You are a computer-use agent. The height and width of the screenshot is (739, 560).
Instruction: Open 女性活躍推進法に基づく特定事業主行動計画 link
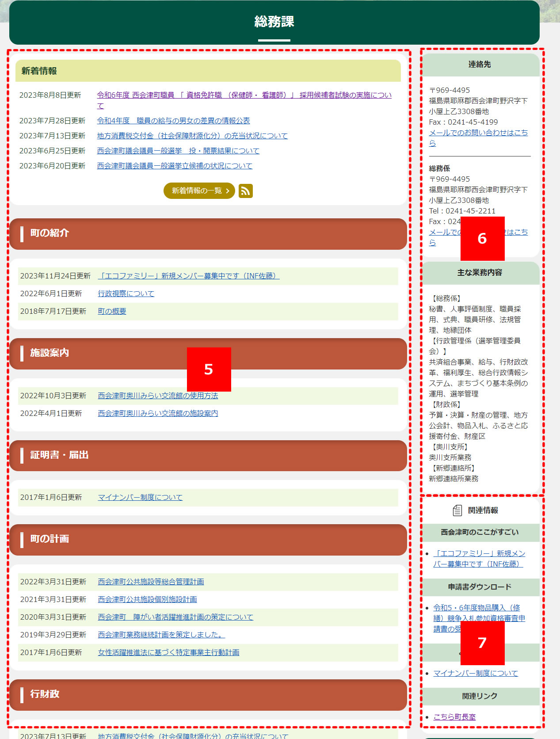click(168, 652)
